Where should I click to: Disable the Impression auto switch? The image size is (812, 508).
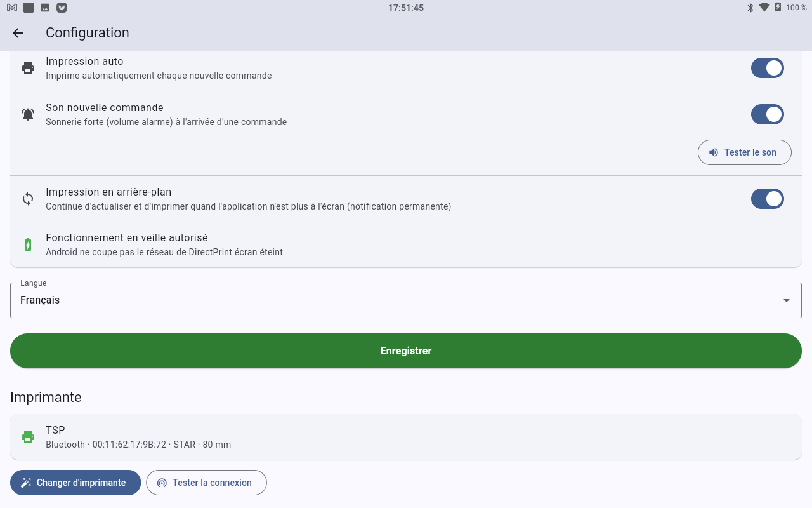(768, 68)
